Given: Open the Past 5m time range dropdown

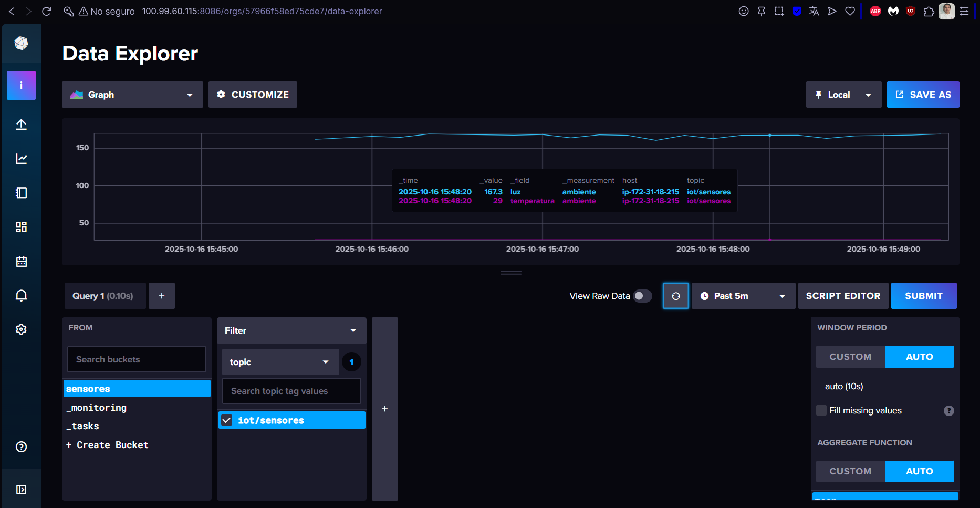Looking at the screenshot, I should click(743, 296).
